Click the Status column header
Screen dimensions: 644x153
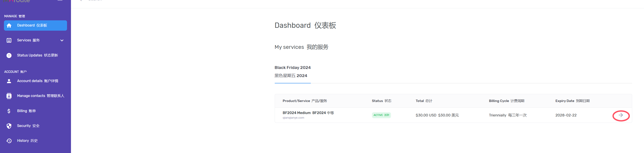click(382, 101)
